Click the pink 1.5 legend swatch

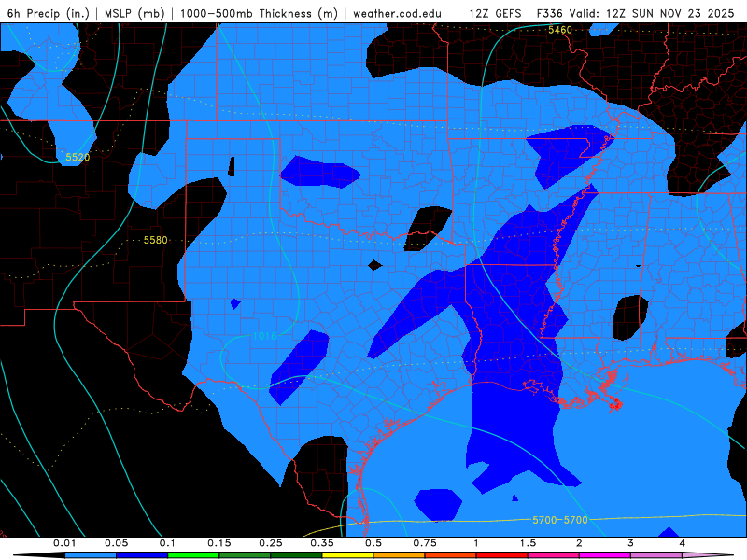point(554,555)
